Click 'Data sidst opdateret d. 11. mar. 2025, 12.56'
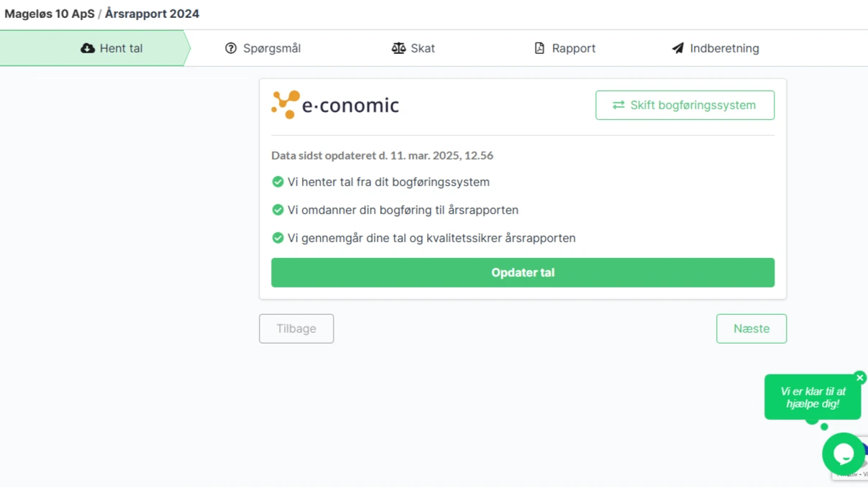Image resolution: width=868 pixels, height=488 pixels. click(x=382, y=155)
